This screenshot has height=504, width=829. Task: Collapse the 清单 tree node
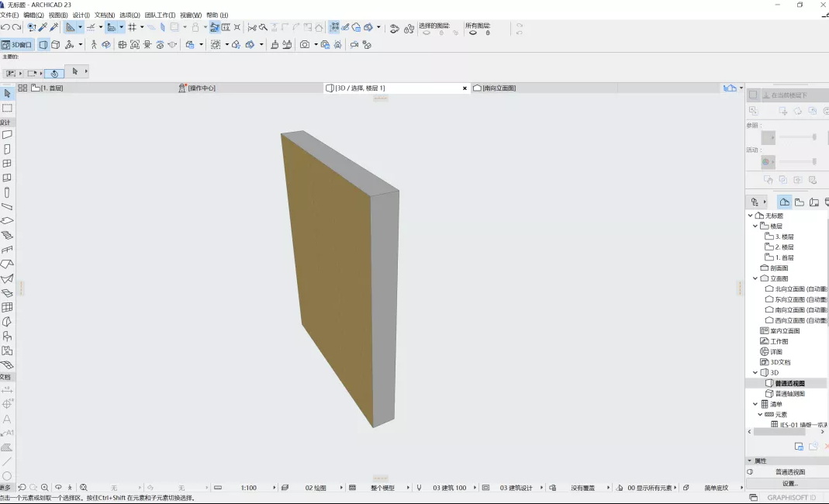tap(755, 404)
